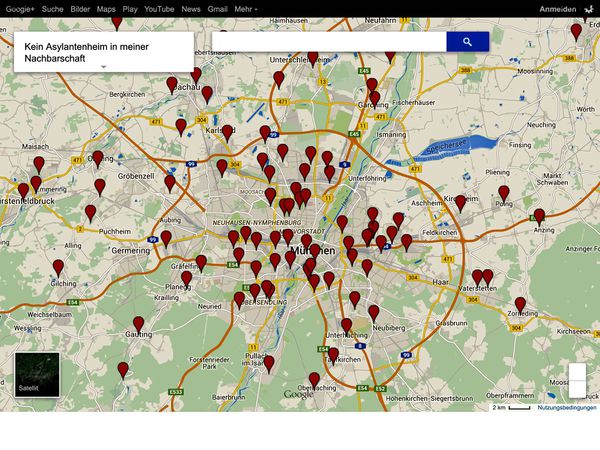This screenshot has width=600, height=450.
Task: Click the Anmelden sign-in button
Action: [557, 9]
